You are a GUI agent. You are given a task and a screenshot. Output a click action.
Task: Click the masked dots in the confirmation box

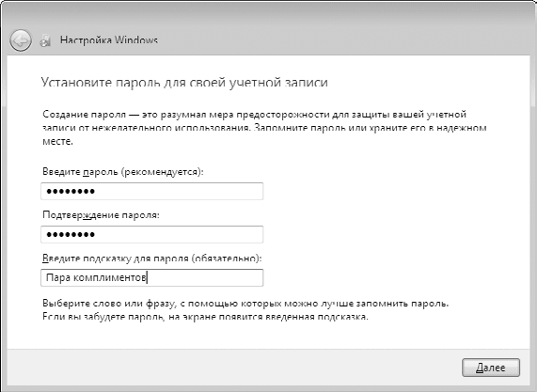click(x=71, y=235)
